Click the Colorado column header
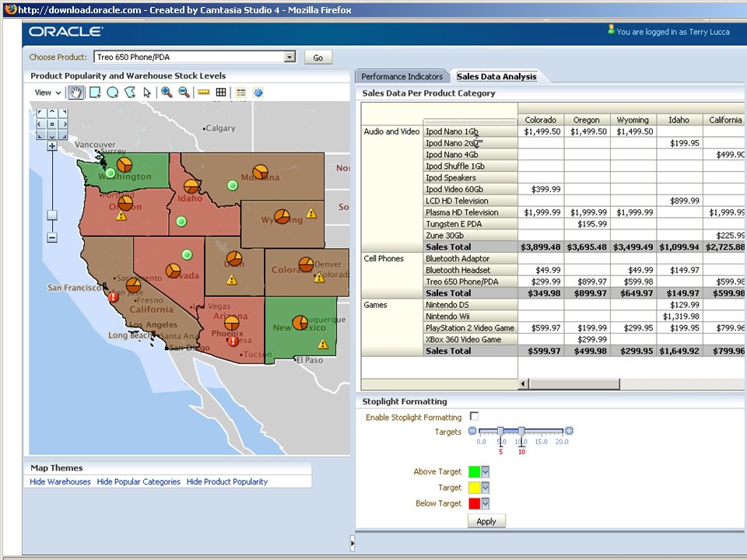 click(x=541, y=120)
